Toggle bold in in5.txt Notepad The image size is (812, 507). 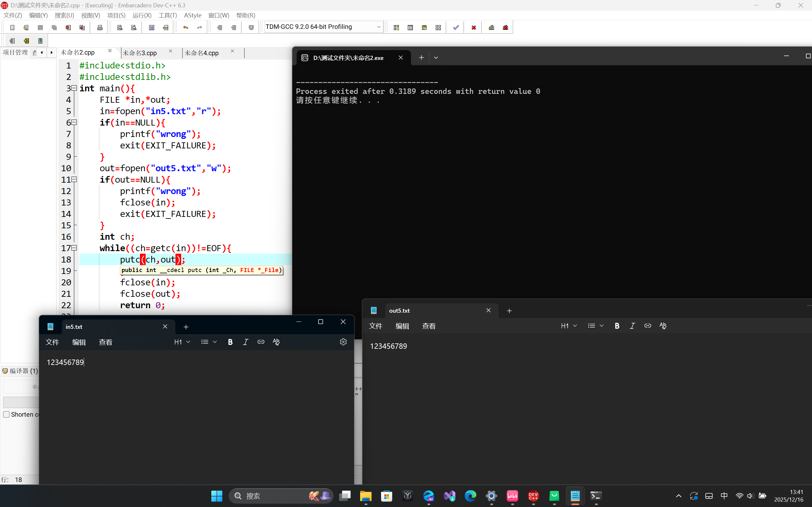(230, 342)
